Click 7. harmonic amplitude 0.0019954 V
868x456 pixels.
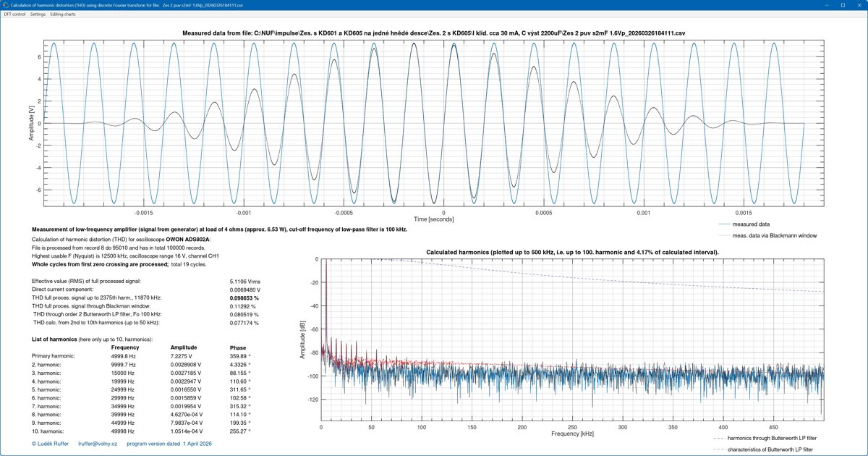pos(187,406)
